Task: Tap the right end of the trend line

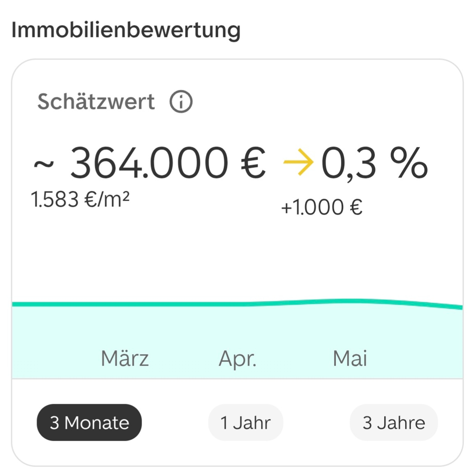Action: (459, 307)
